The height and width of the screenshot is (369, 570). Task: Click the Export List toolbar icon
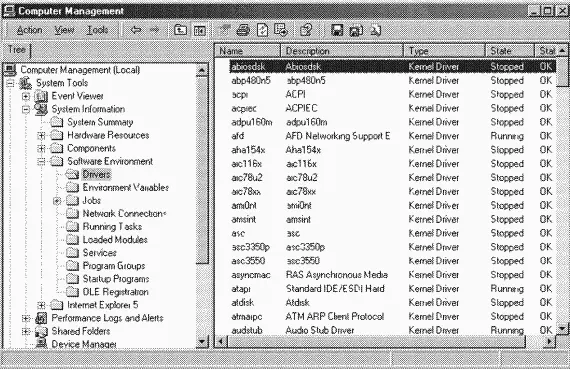(281, 30)
